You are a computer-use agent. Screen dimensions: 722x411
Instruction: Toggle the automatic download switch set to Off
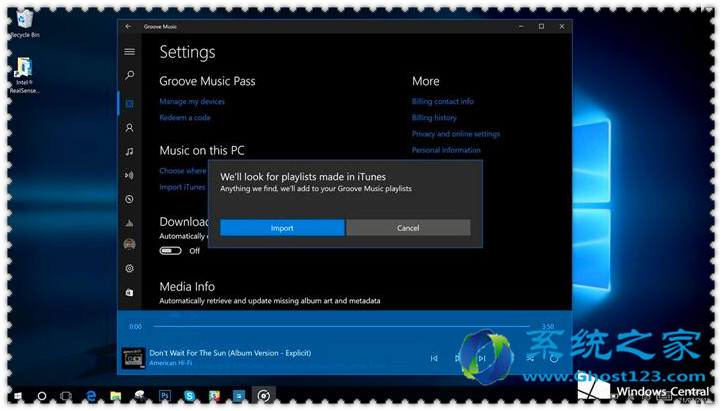coord(170,251)
